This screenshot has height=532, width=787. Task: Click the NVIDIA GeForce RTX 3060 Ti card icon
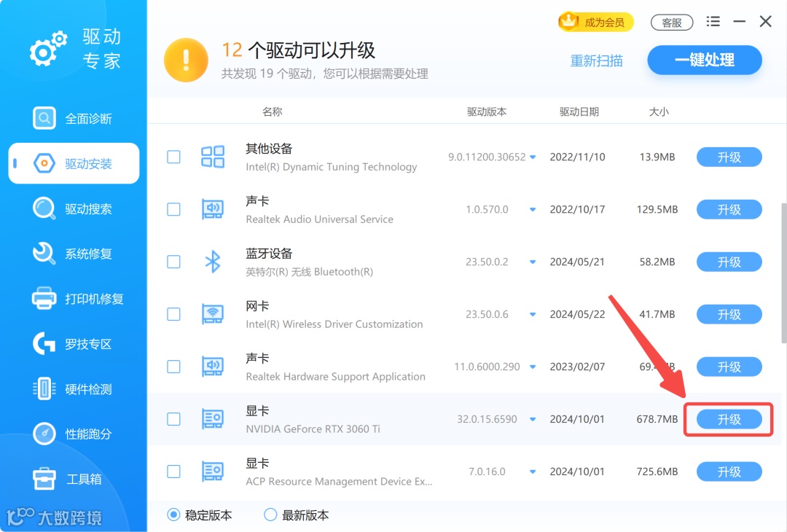(x=213, y=419)
